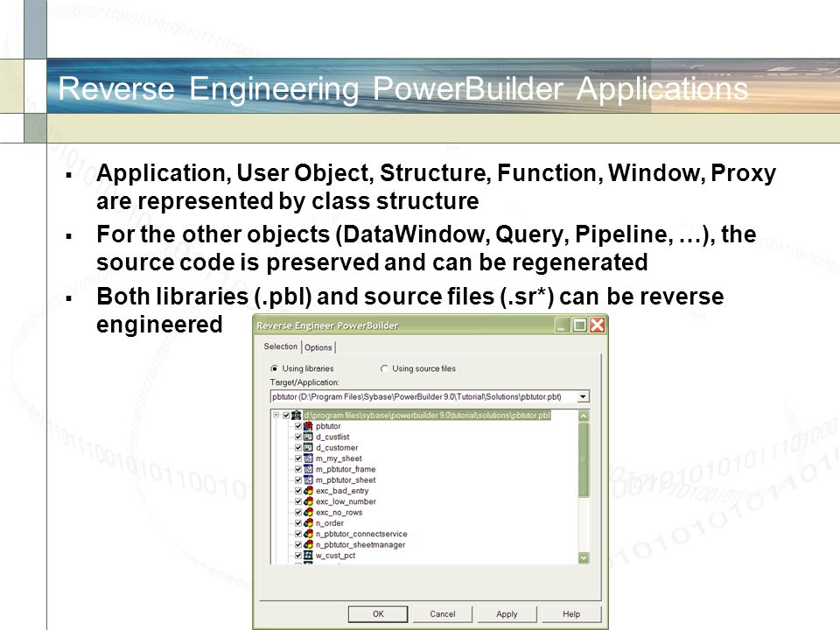
Task: Select the 'n_pbtutor_connectservice' tree item
Action: click(361, 534)
